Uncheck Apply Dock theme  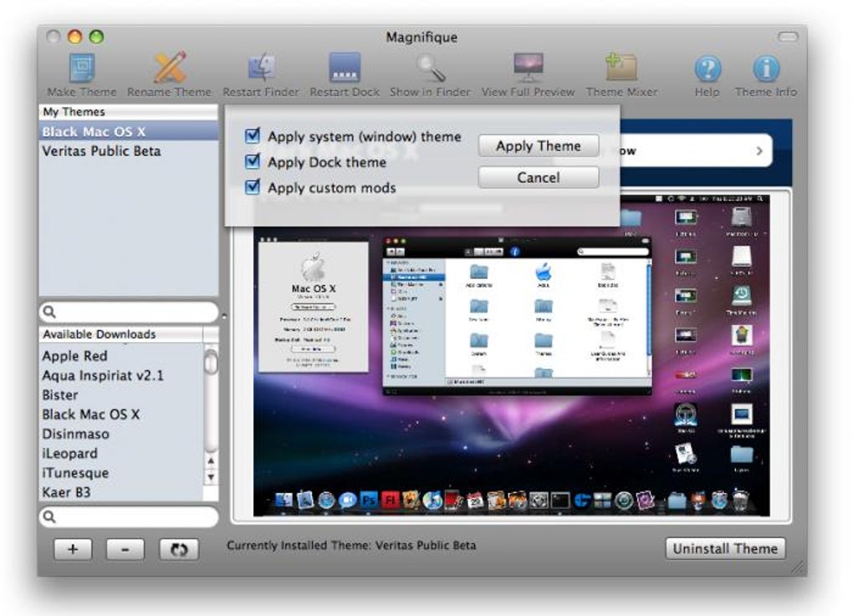253,161
